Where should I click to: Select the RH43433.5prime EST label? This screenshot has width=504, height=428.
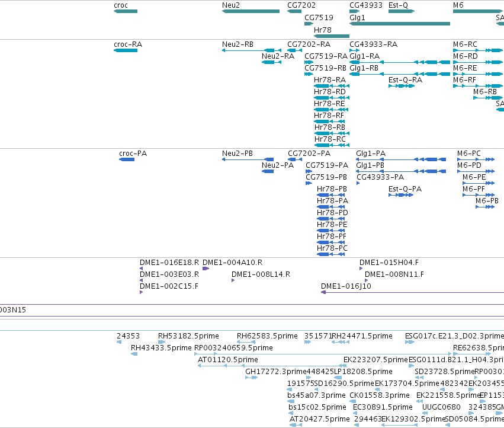161,348
